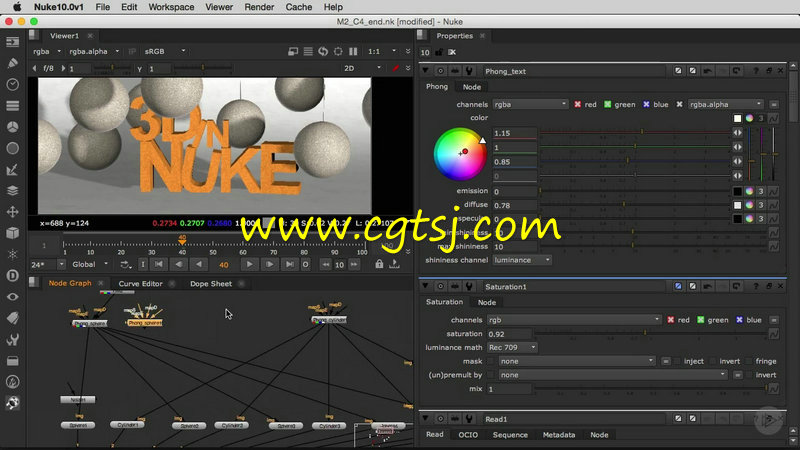Play timeline forward
800x450 pixels.
pyautogui.click(x=249, y=264)
